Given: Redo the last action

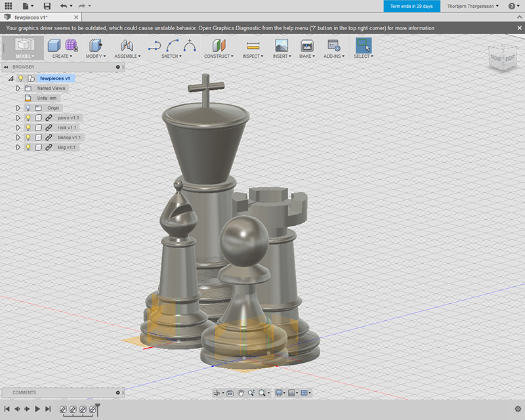Looking at the screenshot, I should coord(81,6).
